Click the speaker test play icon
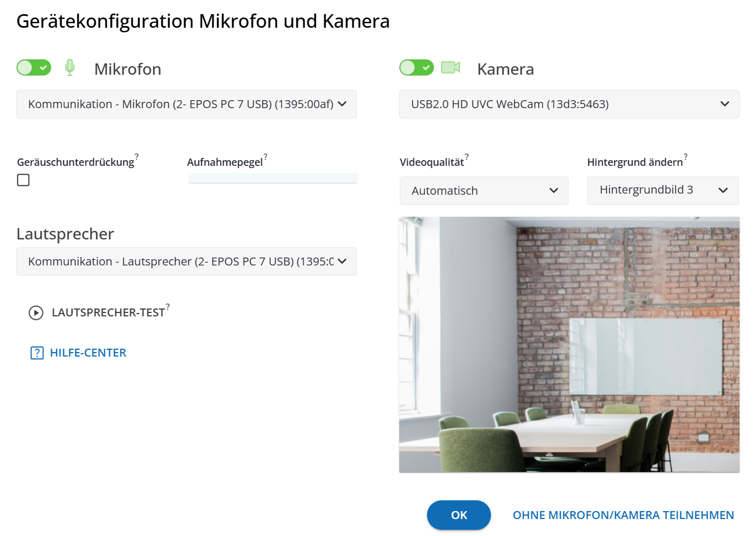756x536 pixels. click(x=36, y=312)
